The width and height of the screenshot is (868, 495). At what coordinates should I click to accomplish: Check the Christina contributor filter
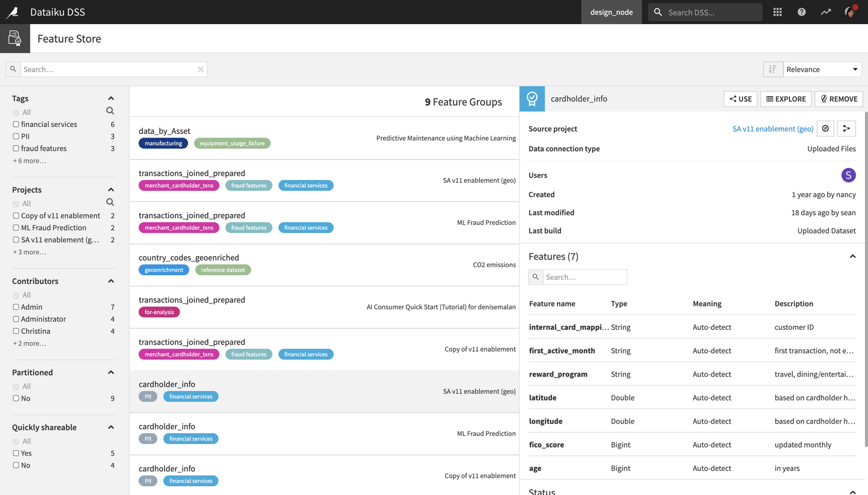[x=15, y=331]
